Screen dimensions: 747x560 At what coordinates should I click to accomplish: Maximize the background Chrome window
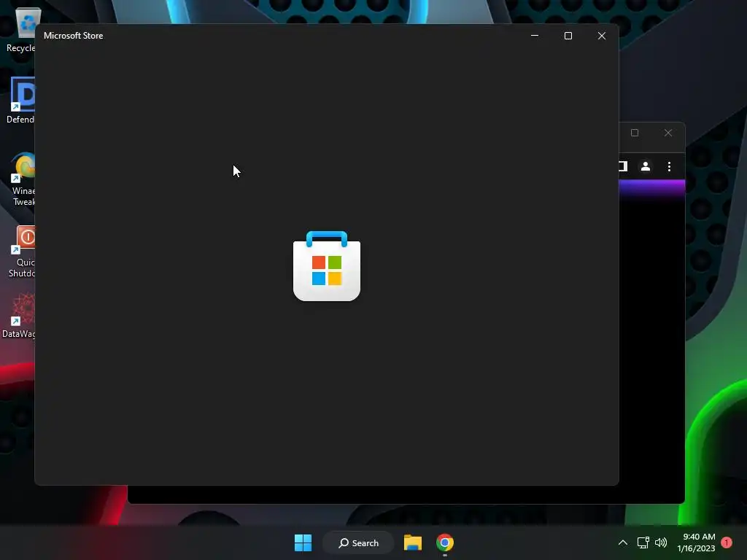[x=635, y=133]
